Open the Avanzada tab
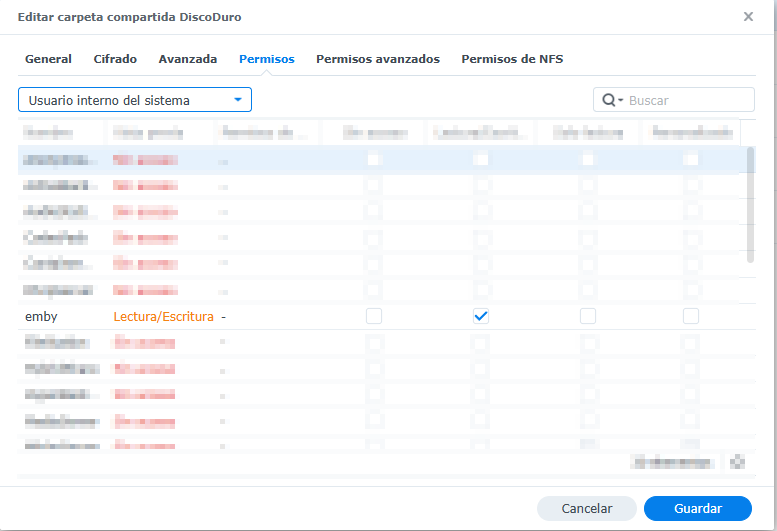 (x=188, y=59)
